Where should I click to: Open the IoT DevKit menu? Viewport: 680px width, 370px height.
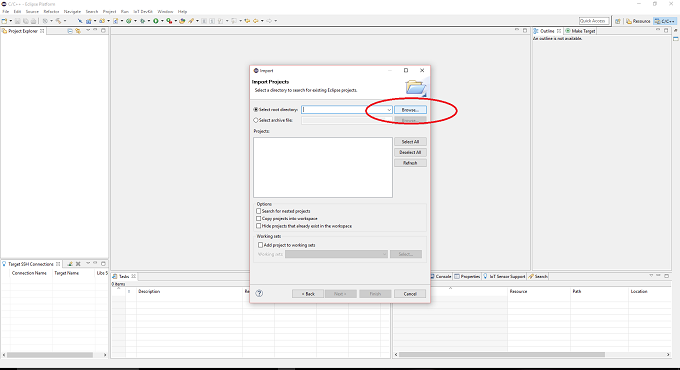tap(143, 12)
